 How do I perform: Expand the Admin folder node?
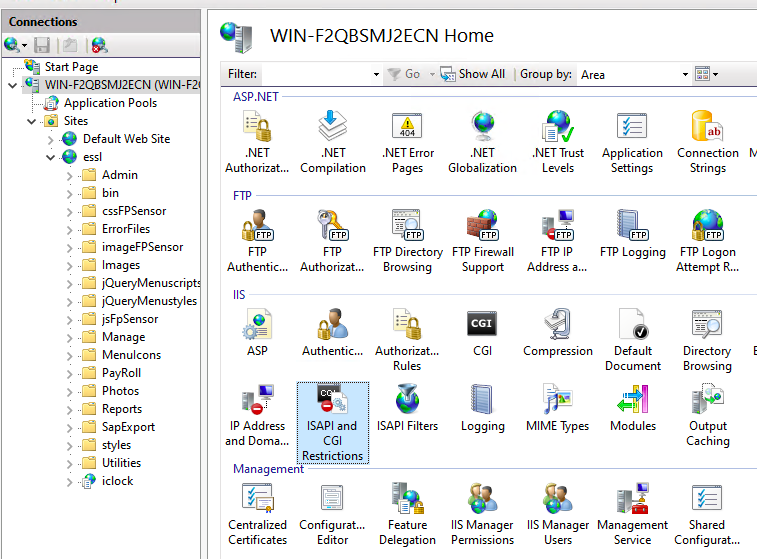coord(70,176)
